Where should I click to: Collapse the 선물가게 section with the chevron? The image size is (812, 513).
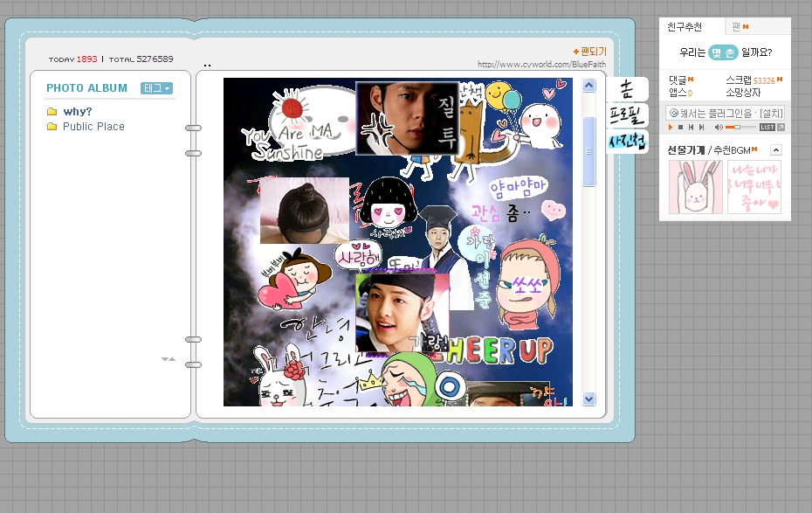tap(775, 150)
